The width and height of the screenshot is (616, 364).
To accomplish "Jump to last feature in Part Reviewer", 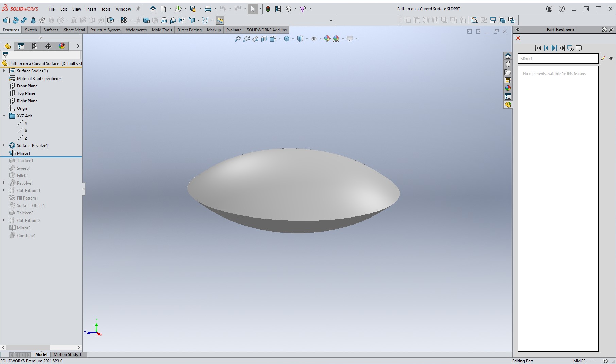I will pyautogui.click(x=562, y=48).
